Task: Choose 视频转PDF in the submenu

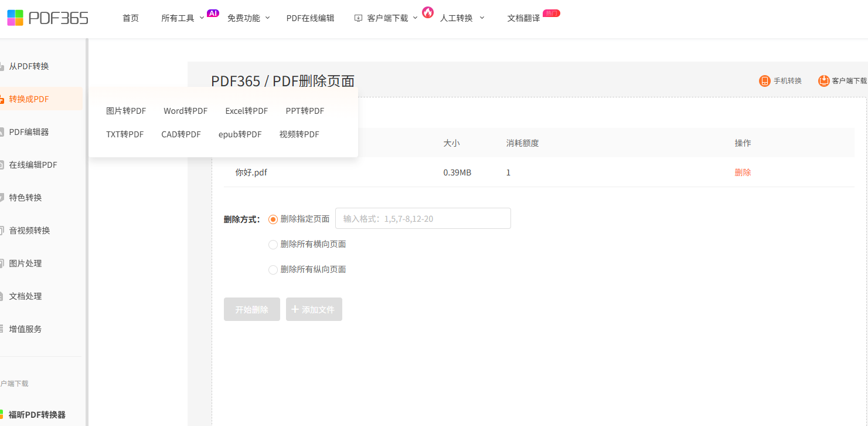Action: tap(299, 134)
